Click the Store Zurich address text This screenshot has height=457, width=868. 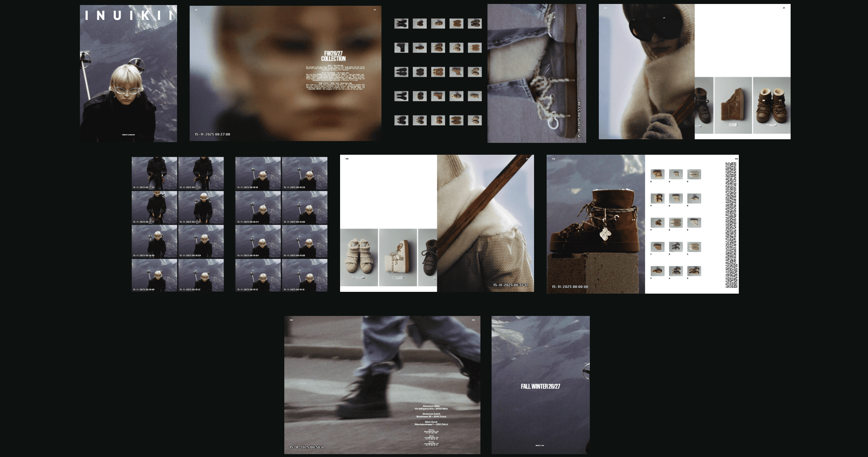point(431,423)
